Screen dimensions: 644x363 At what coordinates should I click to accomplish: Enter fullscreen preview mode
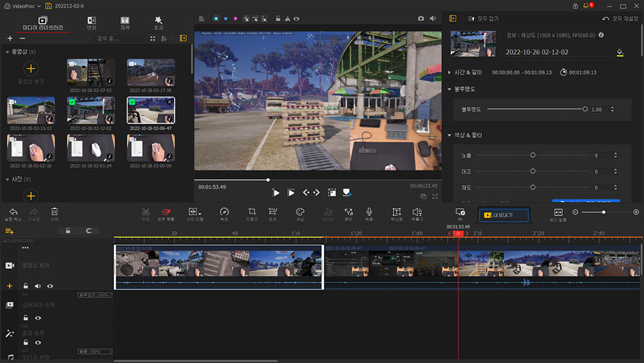coord(435,196)
